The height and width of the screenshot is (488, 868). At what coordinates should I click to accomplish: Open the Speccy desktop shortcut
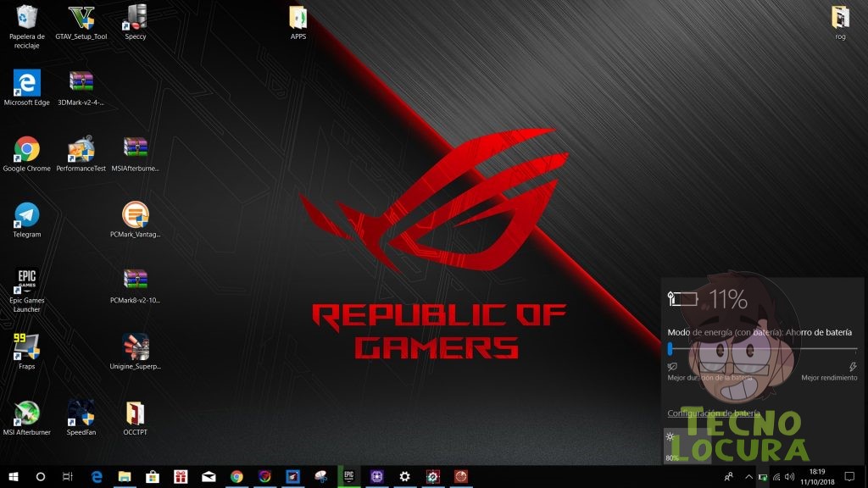click(x=136, y=22)
